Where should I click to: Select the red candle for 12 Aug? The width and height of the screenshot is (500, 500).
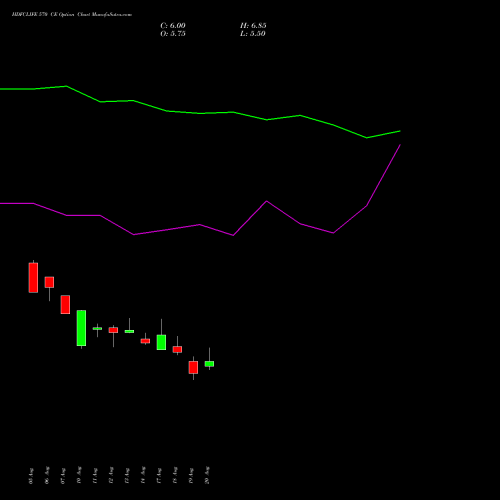(x=113, y=330)
